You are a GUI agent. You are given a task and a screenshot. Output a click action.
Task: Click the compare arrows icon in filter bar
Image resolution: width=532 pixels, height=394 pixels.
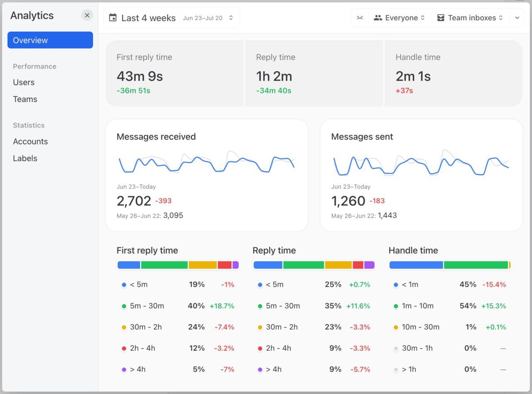359,17
